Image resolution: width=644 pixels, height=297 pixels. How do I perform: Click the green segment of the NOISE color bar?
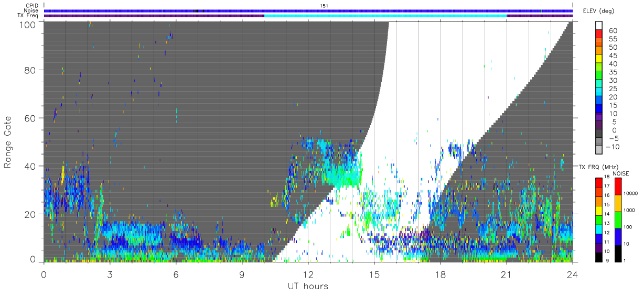tap(618, 220)
